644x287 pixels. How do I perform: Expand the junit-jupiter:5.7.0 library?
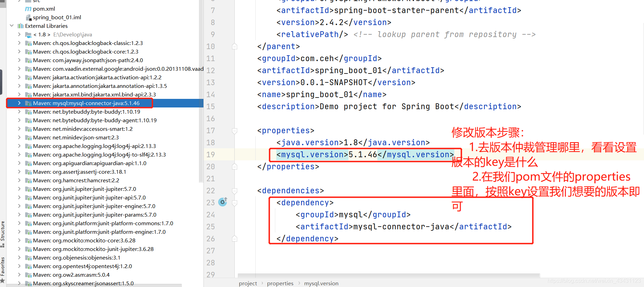click(x=19, y=189)
